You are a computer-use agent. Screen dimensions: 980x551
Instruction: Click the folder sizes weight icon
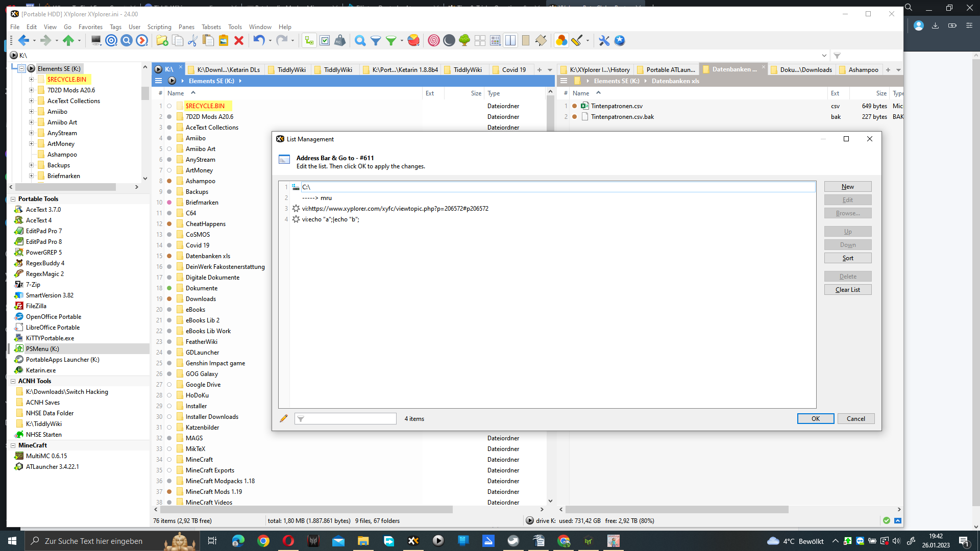point(340,41)
